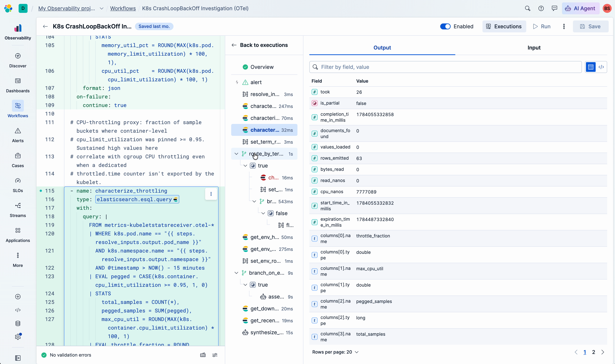Open step actions dots on characterize_throttling
Viewport: 615px width, 364px height.
coord(211,194)
